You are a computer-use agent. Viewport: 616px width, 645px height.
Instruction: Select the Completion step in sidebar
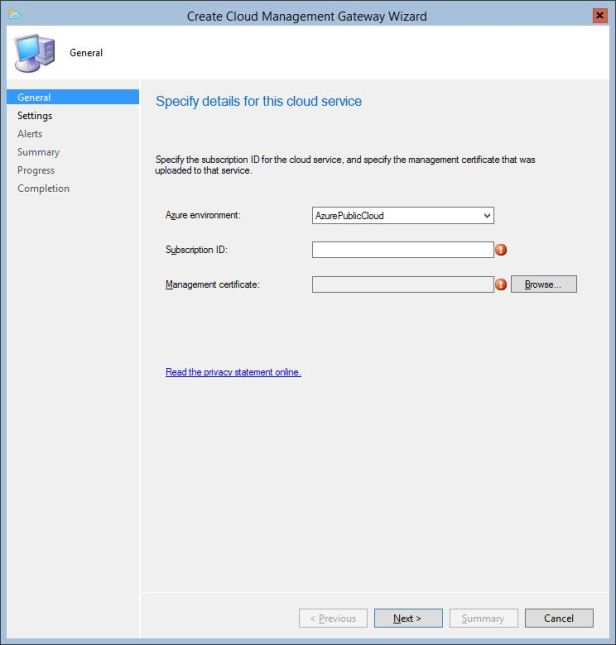tap(43, 188)
